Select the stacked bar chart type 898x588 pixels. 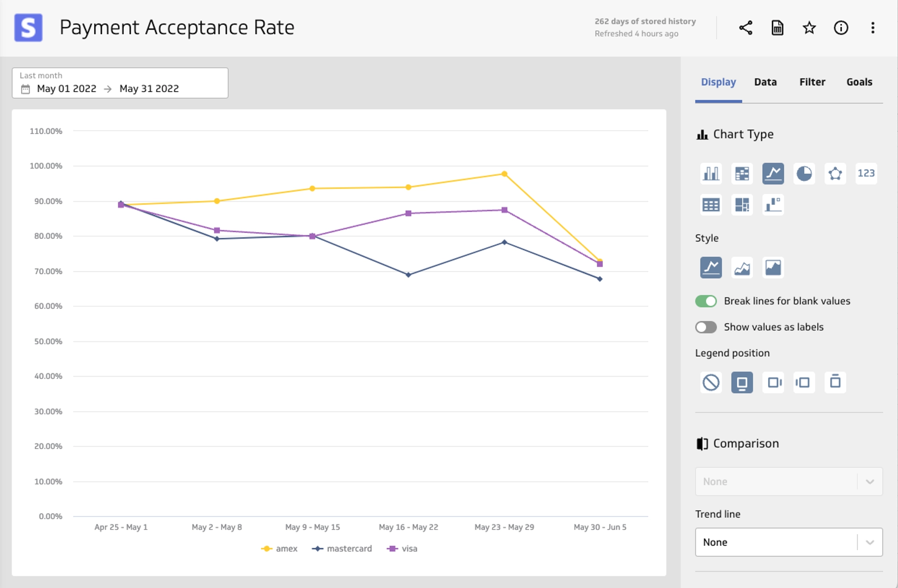tap(742, 174)
